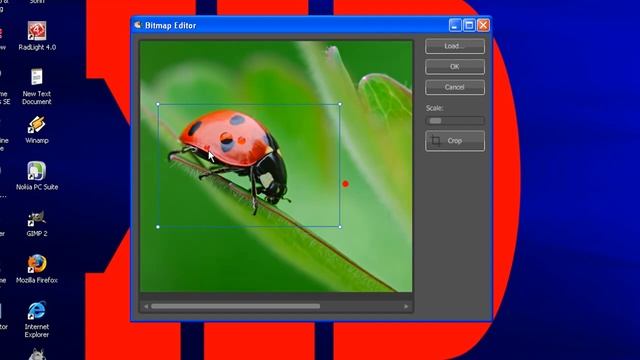Screen dimensions: 640x360
Task: Click the horizontal scrollbar thumb under the image
Action: click(x=236, y=306)
